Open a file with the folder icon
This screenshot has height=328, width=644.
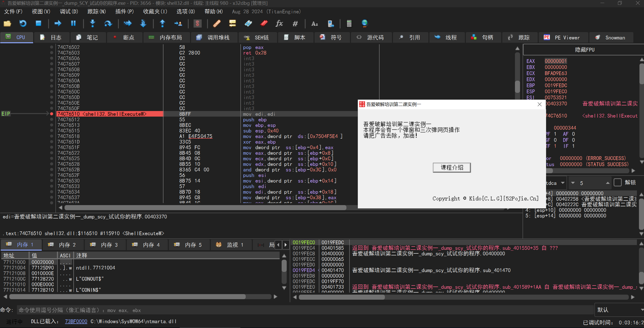pyautogui.click(x=7, y=24)
